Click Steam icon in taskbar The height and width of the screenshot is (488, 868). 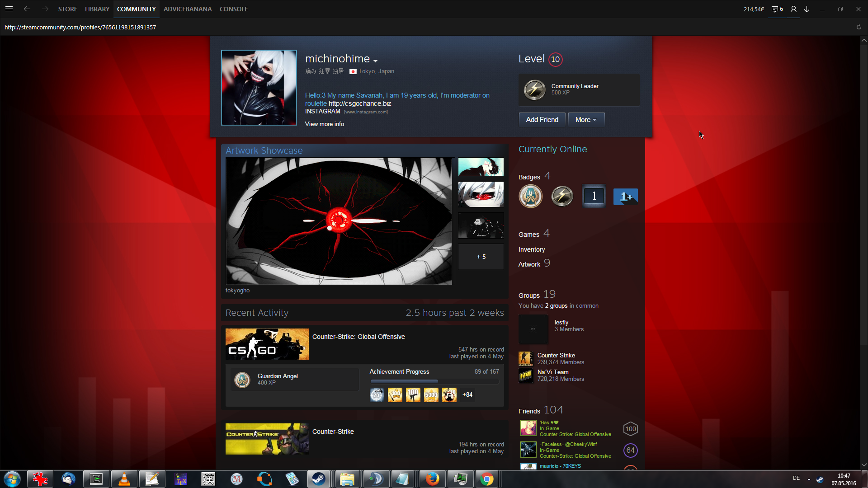tap(319, 479)
